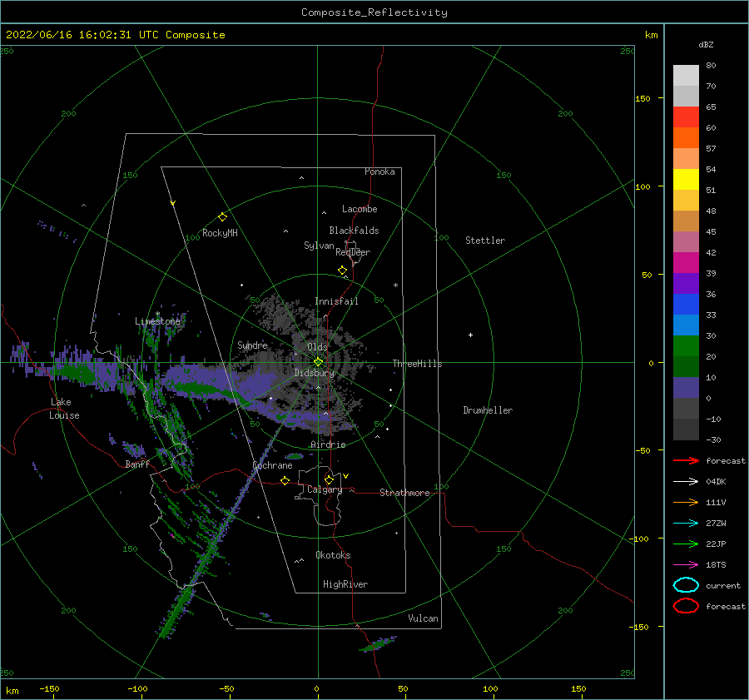The image size is (749, 700).
Task: Select the yellow 51-54 dBZ color swatch
Action: point(686,179)
